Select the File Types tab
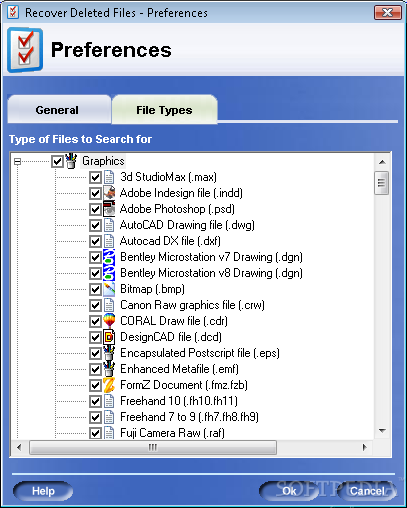This screenshot has height=508, width=407. (x=164, y=110)
